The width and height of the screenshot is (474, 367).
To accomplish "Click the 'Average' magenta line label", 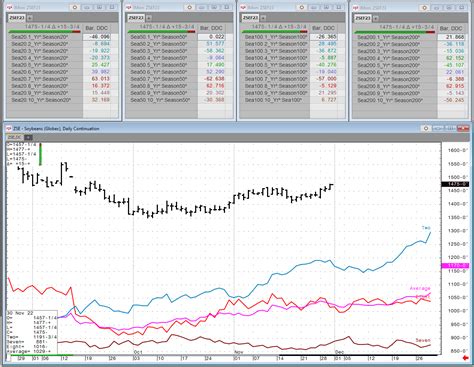I will pyautogui.click(x=420, y=288).
